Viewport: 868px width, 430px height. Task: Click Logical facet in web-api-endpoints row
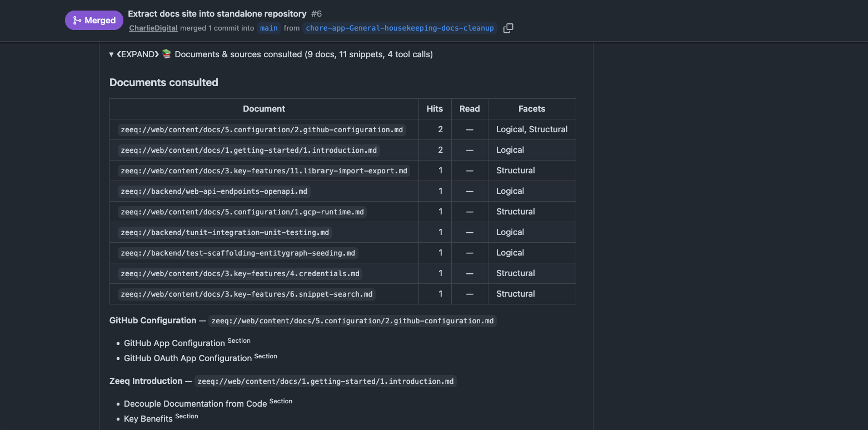pos(510,191)
